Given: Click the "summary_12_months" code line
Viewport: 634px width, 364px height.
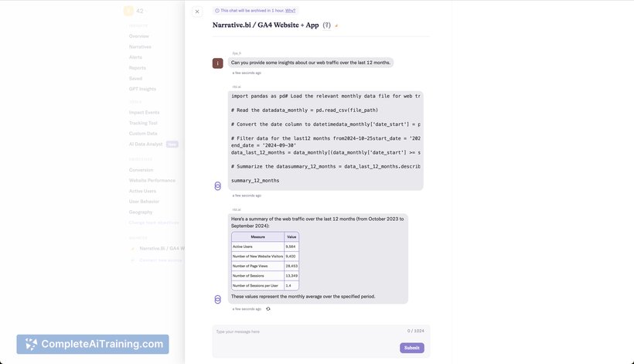Looking at the screenshot, I should (x=255, y=181).
